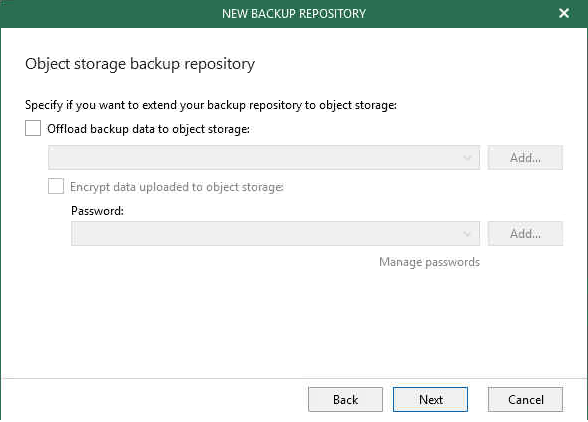
Task: Click the 'Object storage backup repository' heading
Action: click(x=140, y=64)
